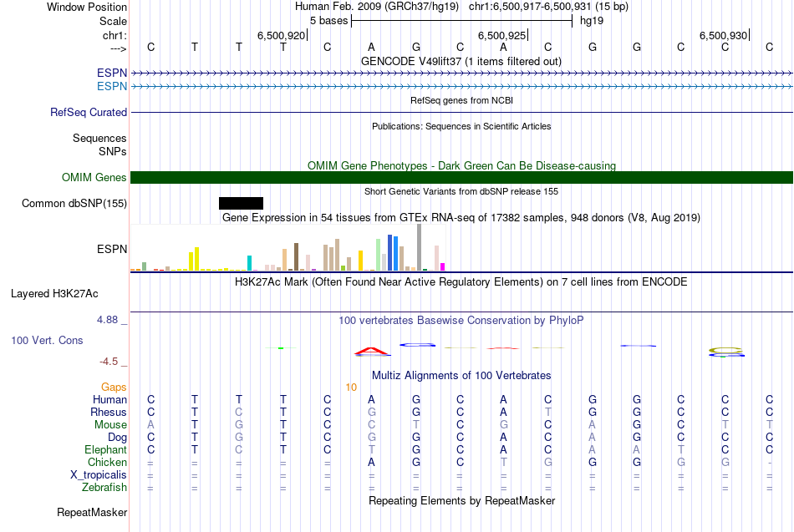This screenshot has width=794, height=532.
Task: Click the Layered H3K27Ac label
Action: pyautogui.click(x=54, y=294)
